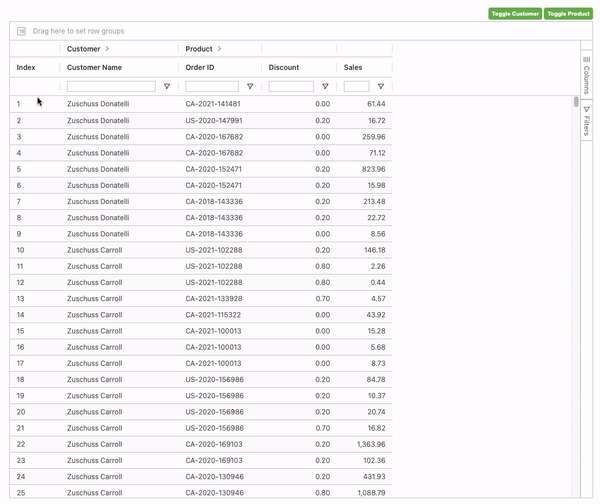The height and width of the screenshot is (504, 600).
Task: Click the row group panel icon
Action: tap(22, 31)
